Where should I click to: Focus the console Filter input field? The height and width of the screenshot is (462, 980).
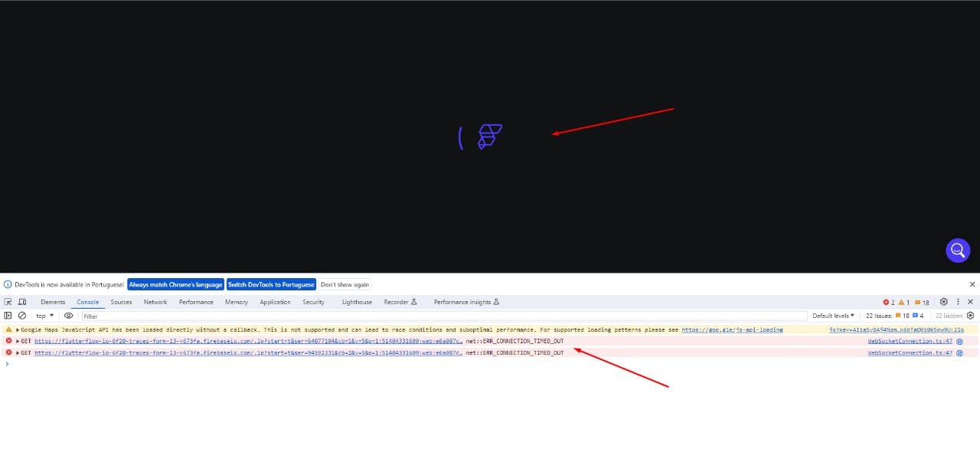pyautogui.click(x=444, y=316)
